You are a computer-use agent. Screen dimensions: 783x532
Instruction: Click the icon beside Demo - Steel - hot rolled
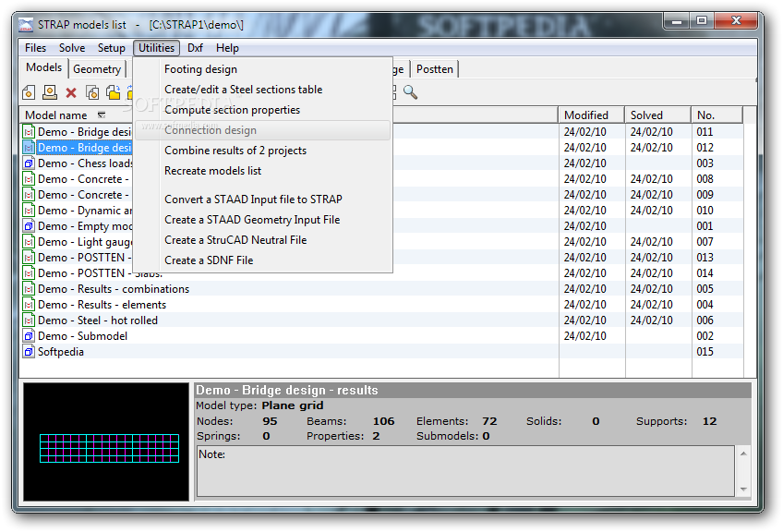tap(29, 320)
